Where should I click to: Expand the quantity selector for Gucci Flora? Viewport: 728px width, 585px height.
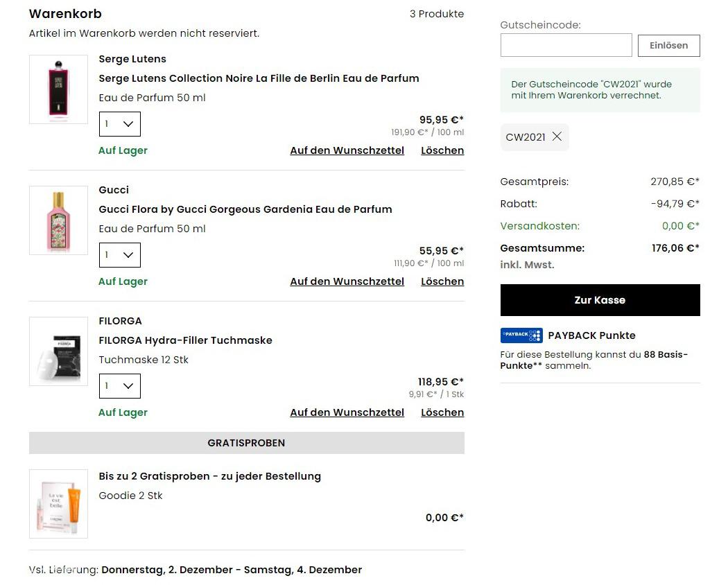click(119, 255)
